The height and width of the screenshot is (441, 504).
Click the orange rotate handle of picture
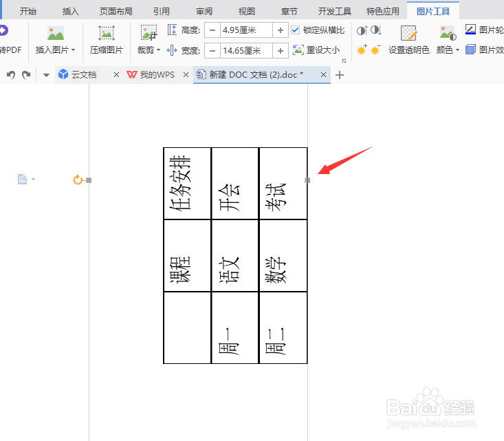[78, 180]
